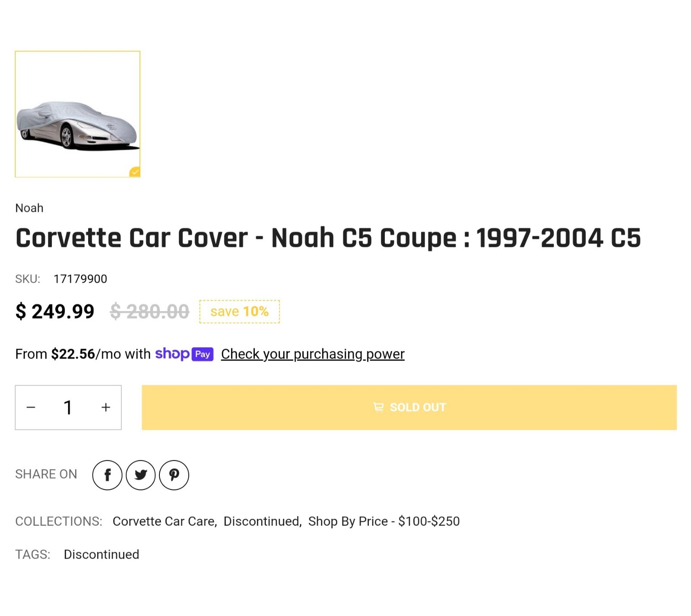Screen dimensions: 691x616
Task: Click the Corvette Car Cover product title
Action: coord(328,238)
